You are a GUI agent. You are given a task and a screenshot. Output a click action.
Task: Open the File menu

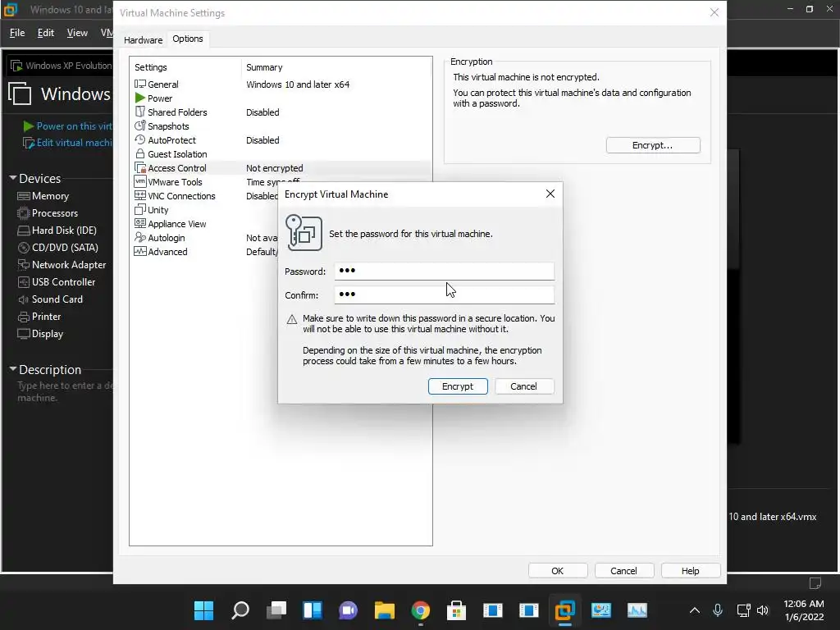(17, 33)
